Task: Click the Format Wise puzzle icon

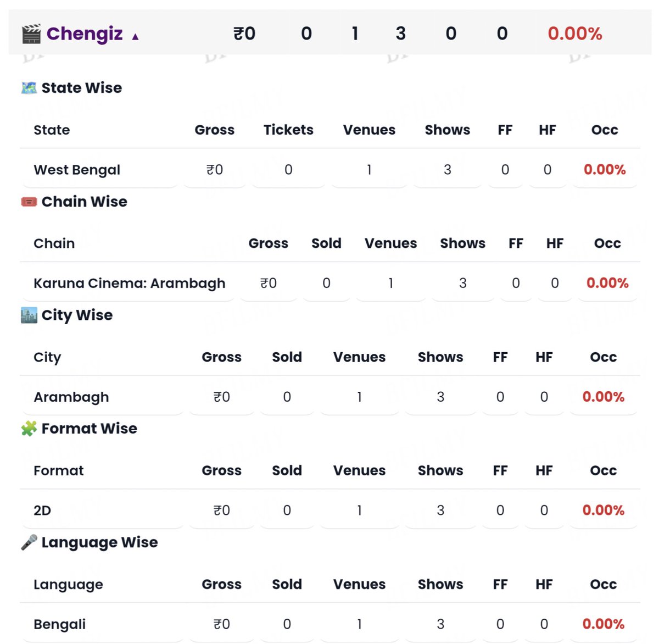Action: tap(29, 429)
